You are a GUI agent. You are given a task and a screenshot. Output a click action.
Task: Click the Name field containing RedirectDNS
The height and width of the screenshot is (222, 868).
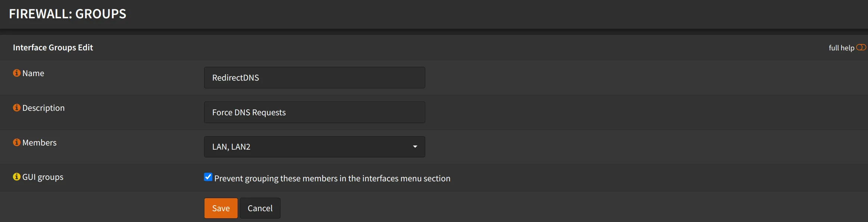coord(314,78)
